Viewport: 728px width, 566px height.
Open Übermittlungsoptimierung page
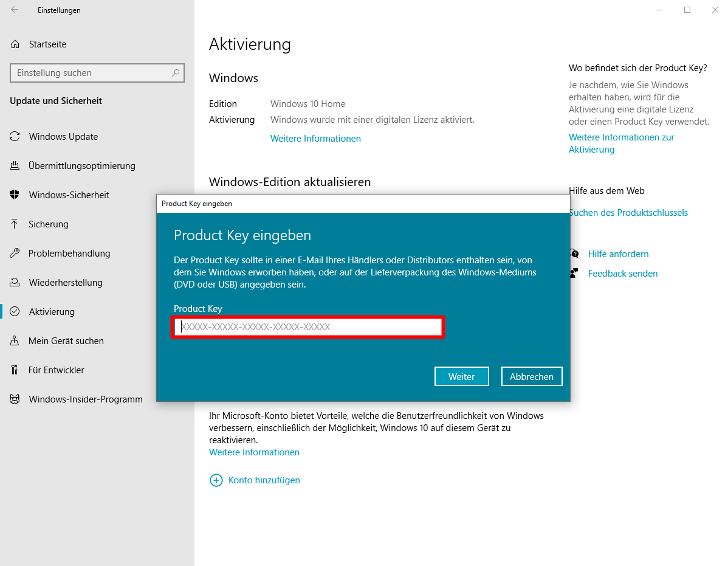point(81,166)
